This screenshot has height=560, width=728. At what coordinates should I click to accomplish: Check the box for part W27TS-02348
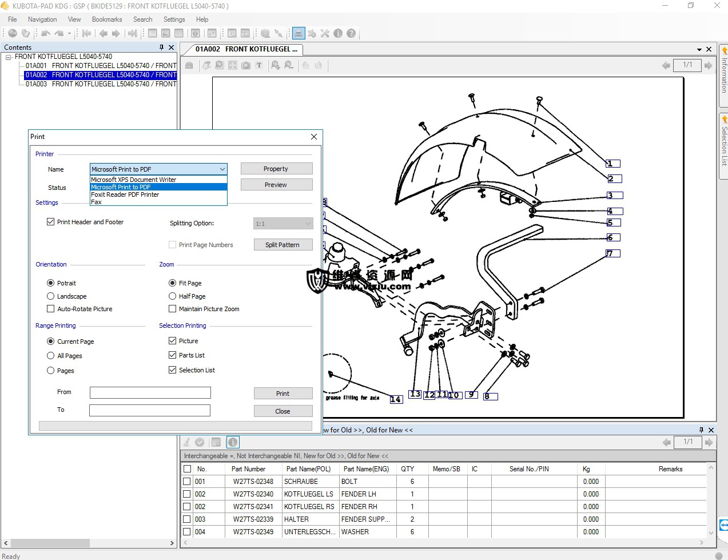pos(187,482)
